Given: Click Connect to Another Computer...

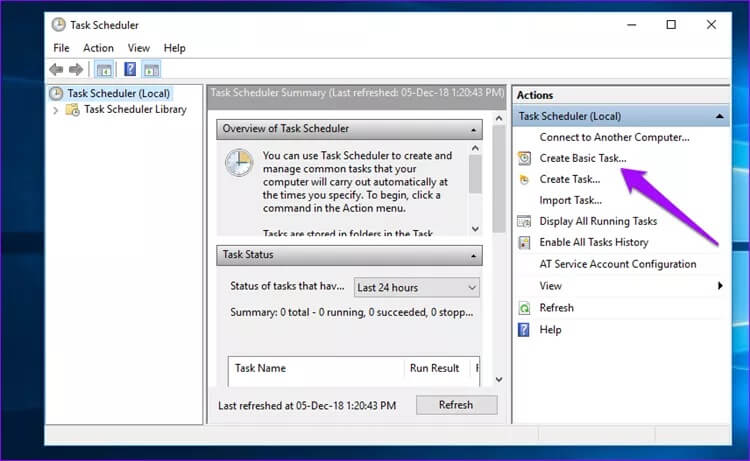Looking at the screenshot, I should (x=614, y=137).
